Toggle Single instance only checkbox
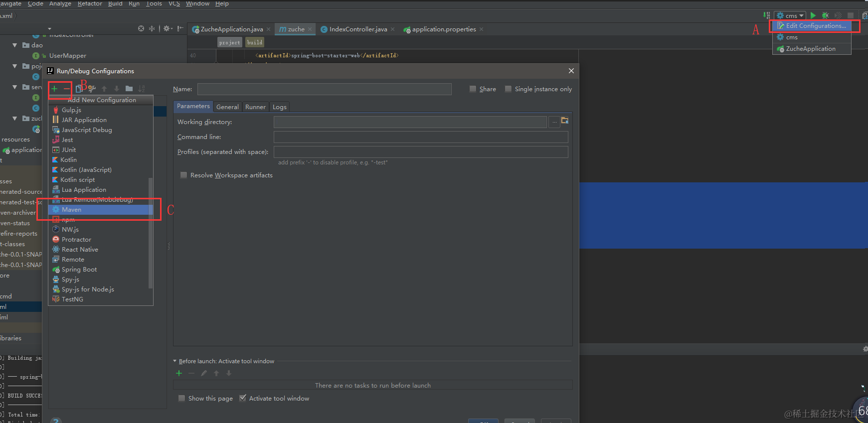Viewport: 868px width, 423px height. pyautogui.click(x=508, y=89)
